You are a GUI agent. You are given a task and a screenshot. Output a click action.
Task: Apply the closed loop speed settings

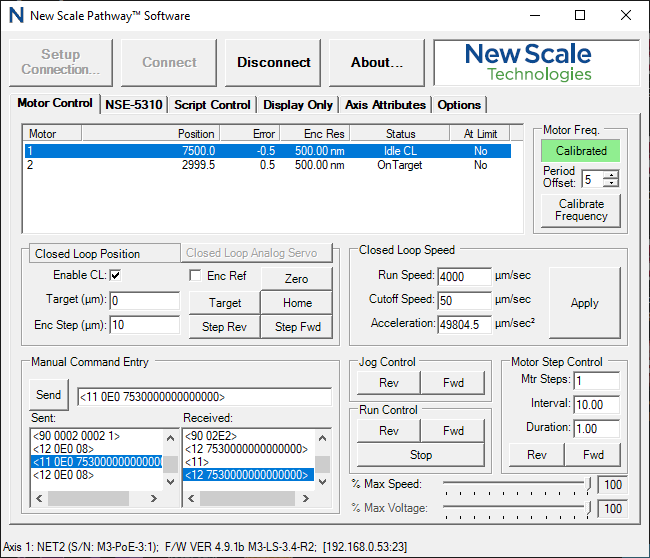click(x=584, y=303)
